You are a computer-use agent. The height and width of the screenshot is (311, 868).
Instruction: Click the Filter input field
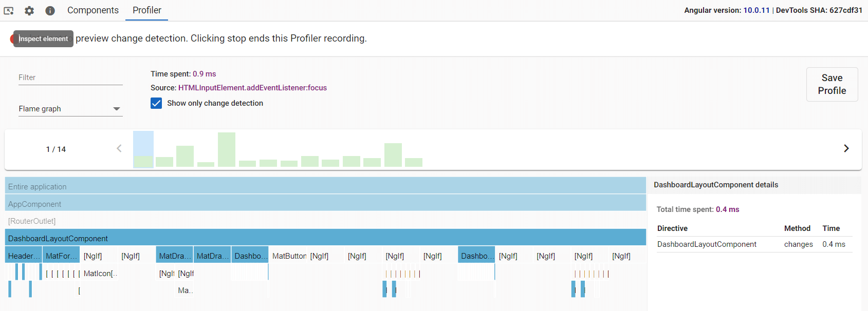coord(70,77)
